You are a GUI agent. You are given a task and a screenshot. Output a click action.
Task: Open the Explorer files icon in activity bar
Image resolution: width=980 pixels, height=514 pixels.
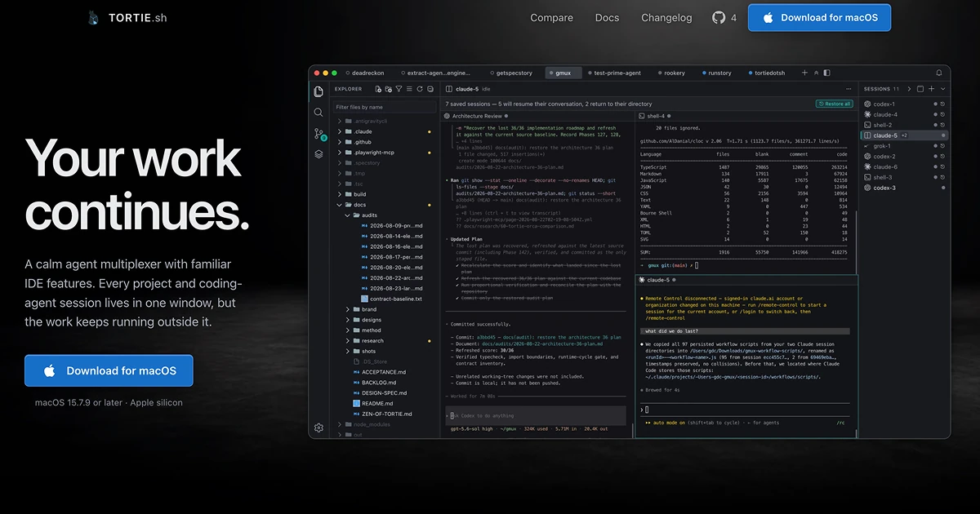click(x=318, y=91)
